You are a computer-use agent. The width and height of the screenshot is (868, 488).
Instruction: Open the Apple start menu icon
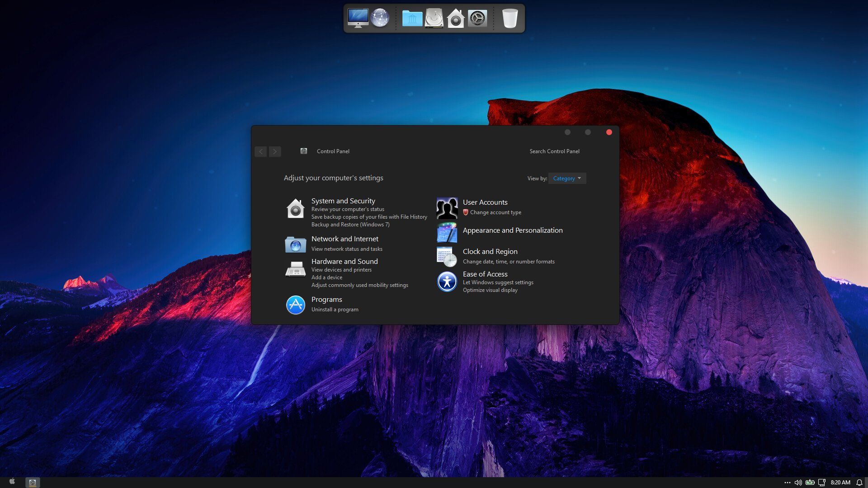point(12,482)
